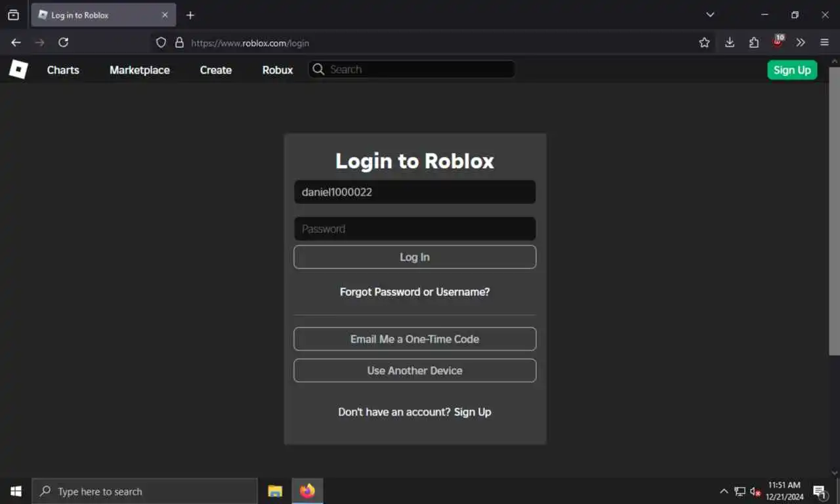
Task: Close the Log in to Roblox tab
Action: pyautogui.click(x=165, y=15)
